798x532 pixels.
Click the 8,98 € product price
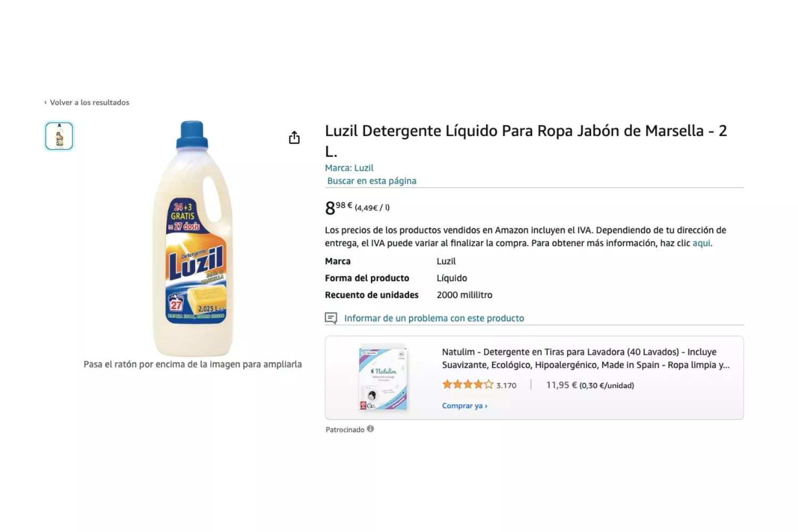coord(338,207)
